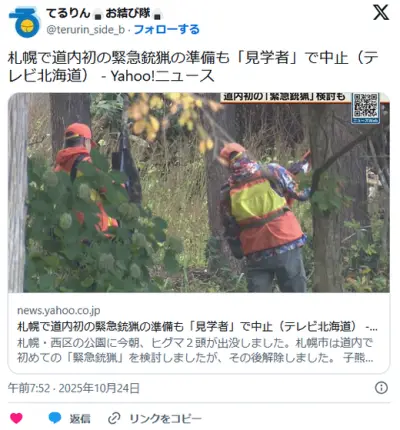The image size is (400, 430).
Task: Open the link card headline about 緊急銃猟
Action: pos(197,326)
